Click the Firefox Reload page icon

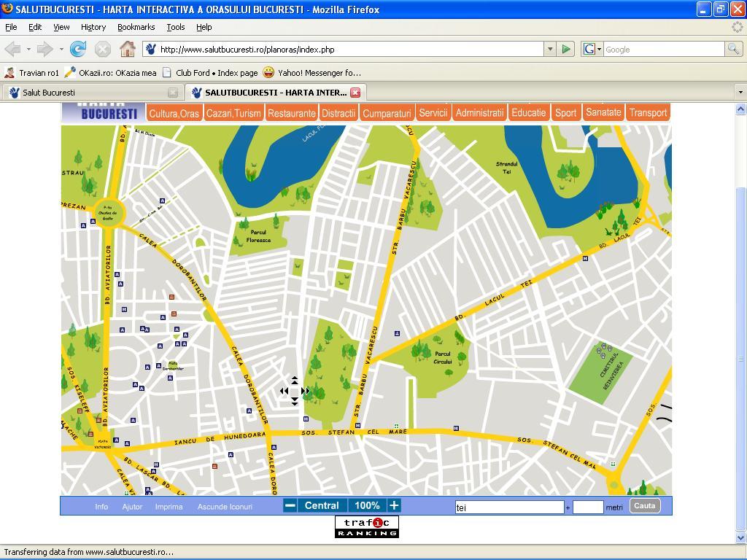[x=77, y=49]
